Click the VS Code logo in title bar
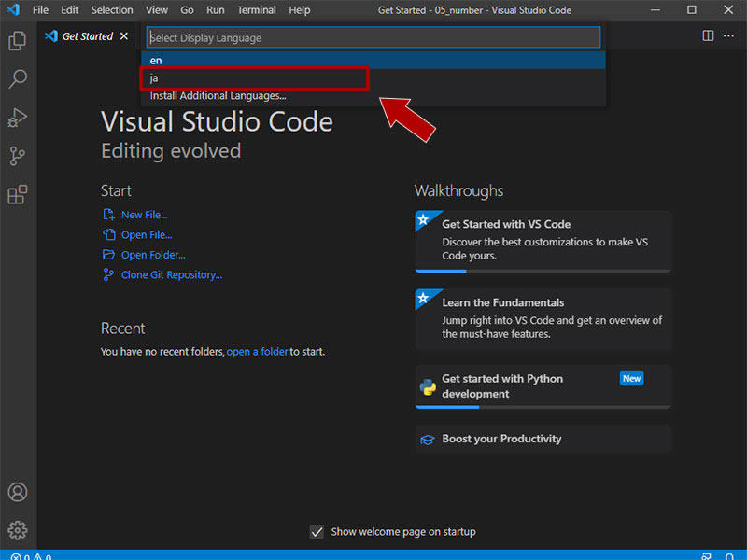Screen dimensions: 747x560 point(13,9)
